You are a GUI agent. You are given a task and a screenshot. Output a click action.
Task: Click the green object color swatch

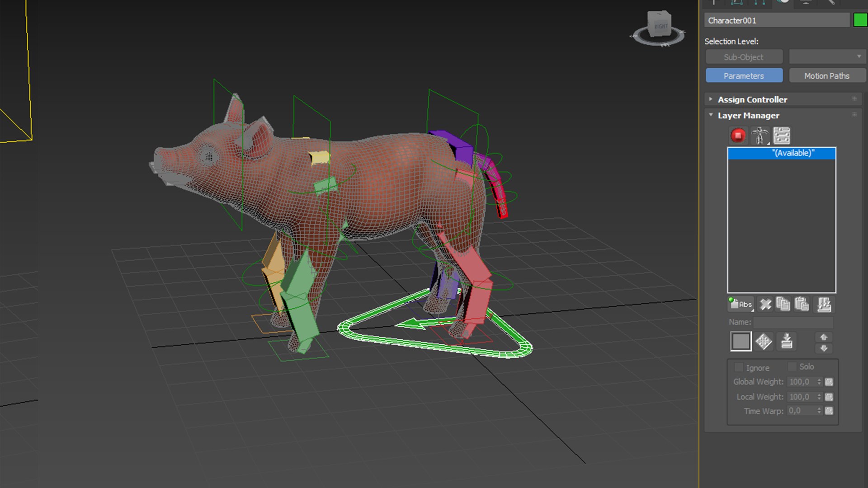tap(860, 20)
